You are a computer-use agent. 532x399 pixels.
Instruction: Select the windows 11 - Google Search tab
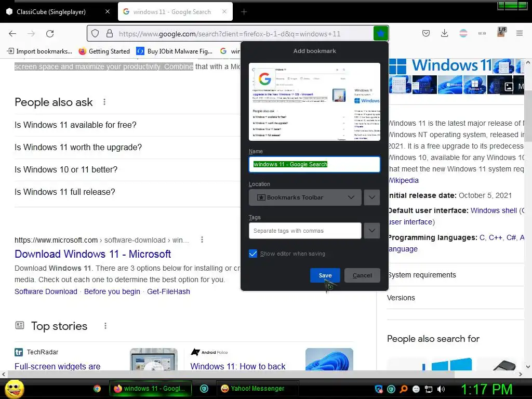point(171,12)
